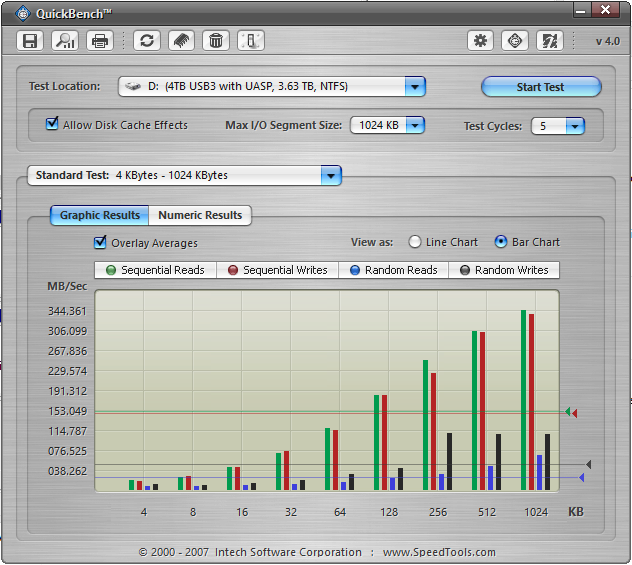The image size is (632, 565).
Task: Switch to the Numeric Results tab
Action: click(x=200, y=215)
